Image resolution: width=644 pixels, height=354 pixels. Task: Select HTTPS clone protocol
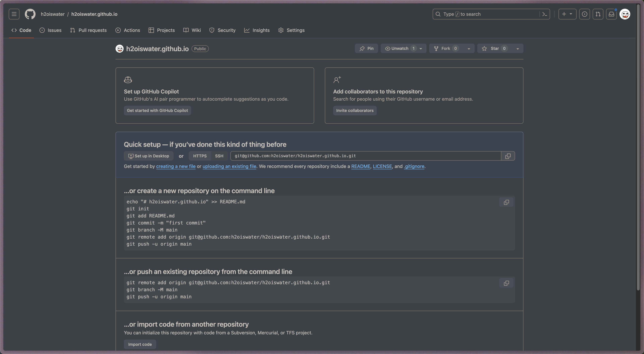coord(200,156)
